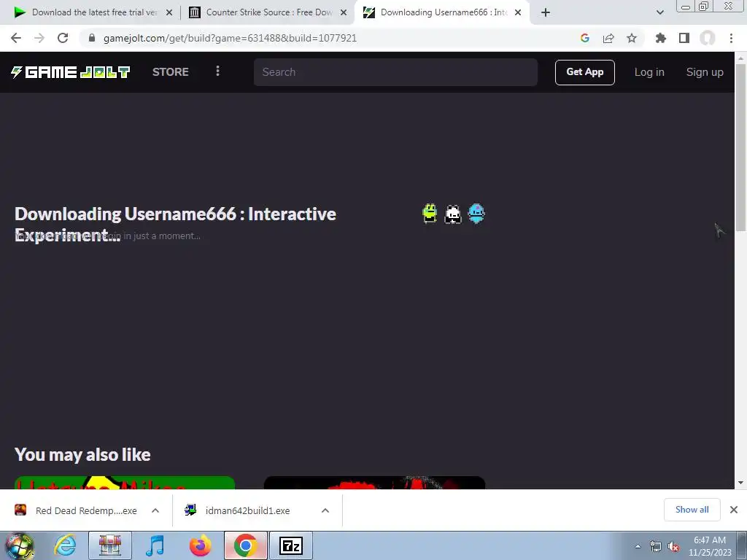
Task: Open the Windows Start menu
Action: 20,545
